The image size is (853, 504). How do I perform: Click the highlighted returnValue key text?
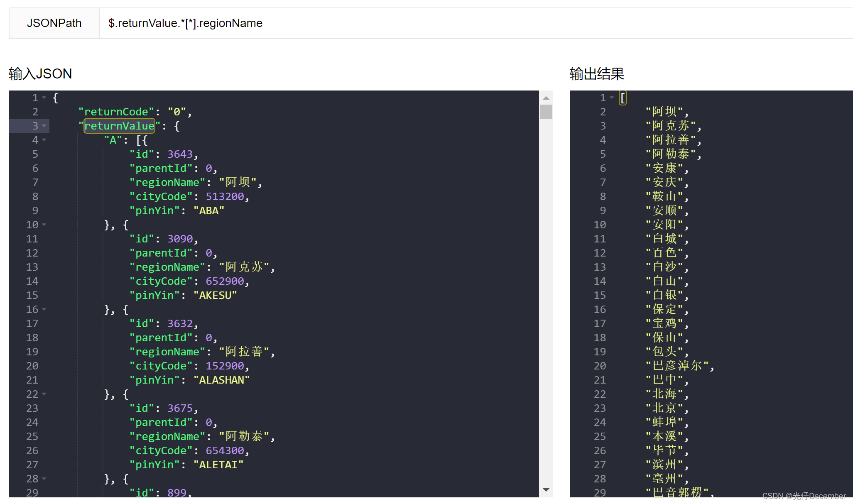[x=119, y=126]
